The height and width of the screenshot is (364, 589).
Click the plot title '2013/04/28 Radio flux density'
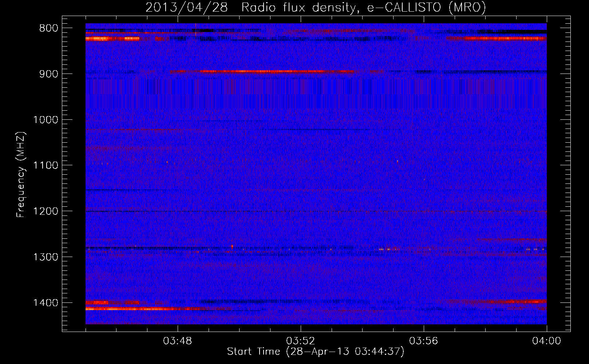click(316, 8)
